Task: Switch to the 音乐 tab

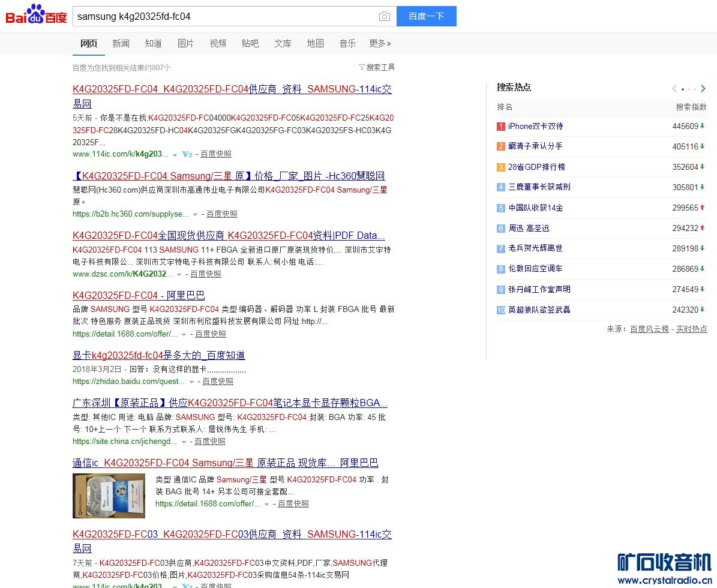Action: point(347,43)
